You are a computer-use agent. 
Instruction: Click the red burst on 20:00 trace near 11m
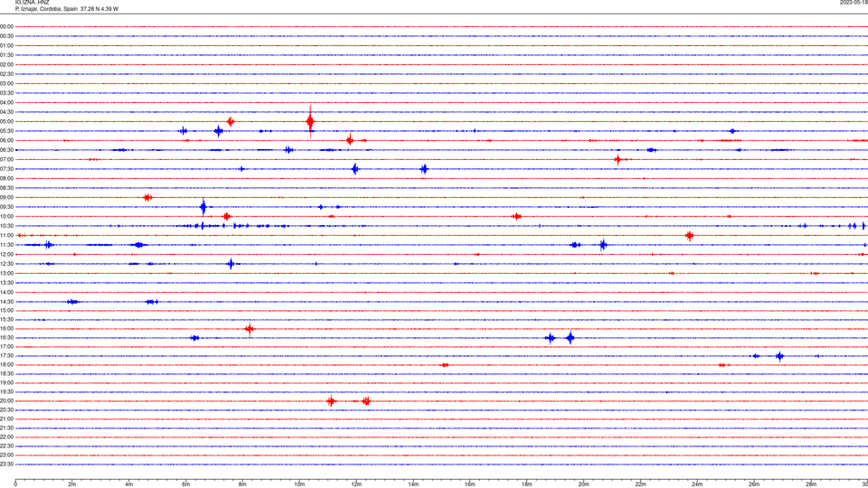tap(331, 401)
